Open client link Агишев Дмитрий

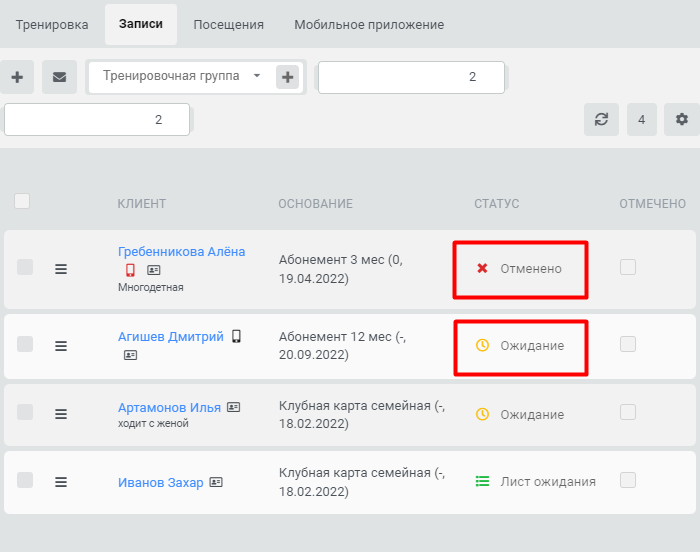point(171,336)
